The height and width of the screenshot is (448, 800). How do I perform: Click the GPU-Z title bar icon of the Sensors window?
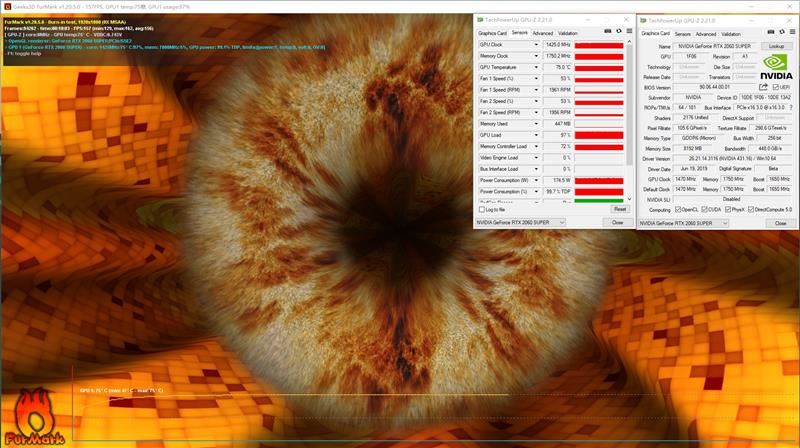(480, 20)
